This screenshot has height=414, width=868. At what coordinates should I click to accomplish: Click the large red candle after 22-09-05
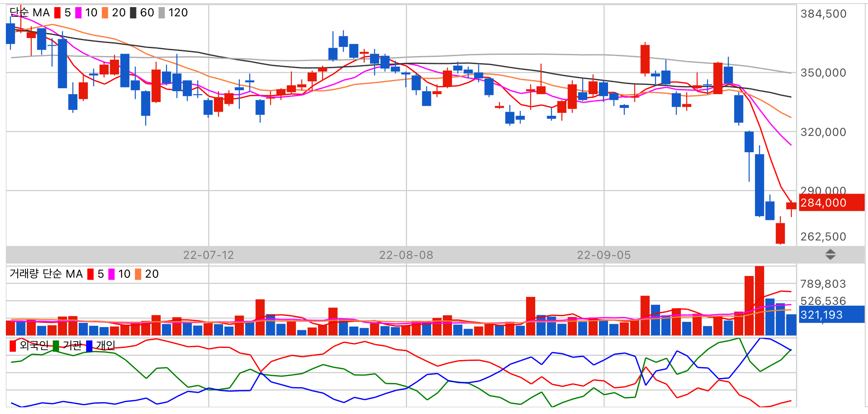pos(645,59)
